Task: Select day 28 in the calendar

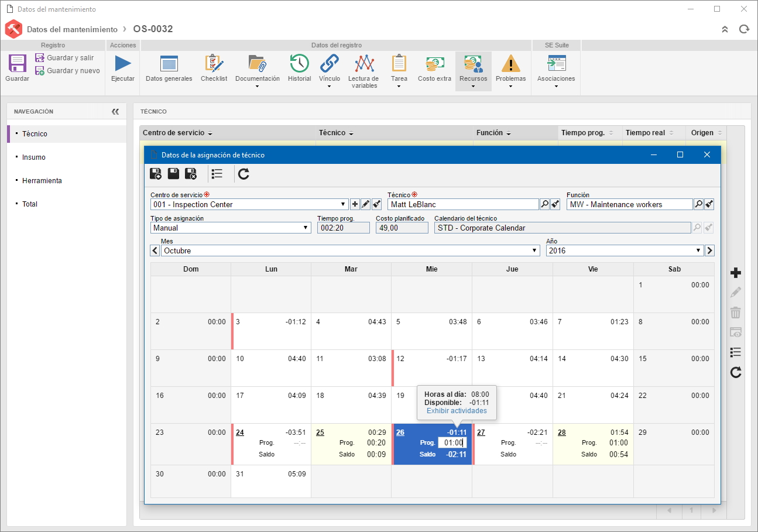Action: (x=562, y=433)
